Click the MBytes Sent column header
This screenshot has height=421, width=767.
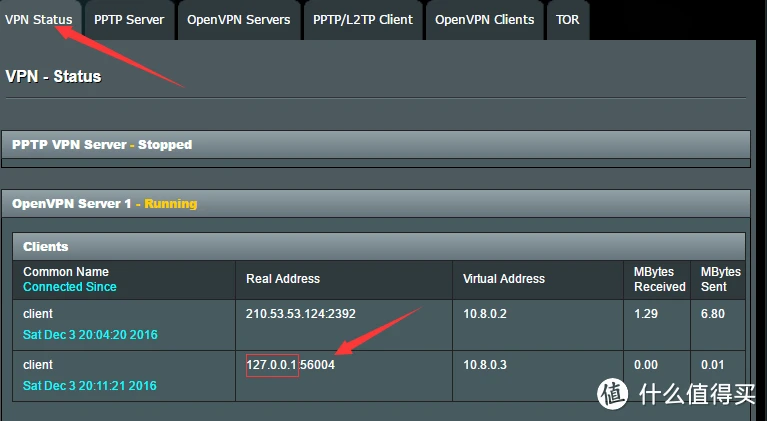(x=720, y=279)
